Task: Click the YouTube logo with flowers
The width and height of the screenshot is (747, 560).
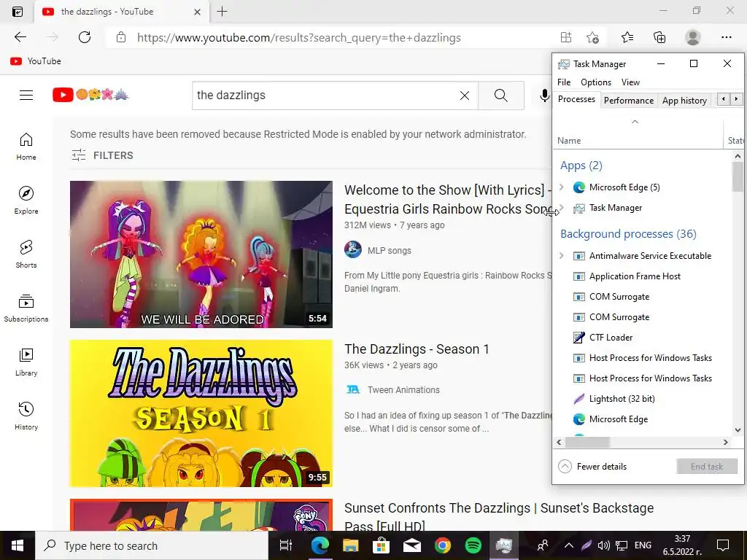Action: point(90,95)
